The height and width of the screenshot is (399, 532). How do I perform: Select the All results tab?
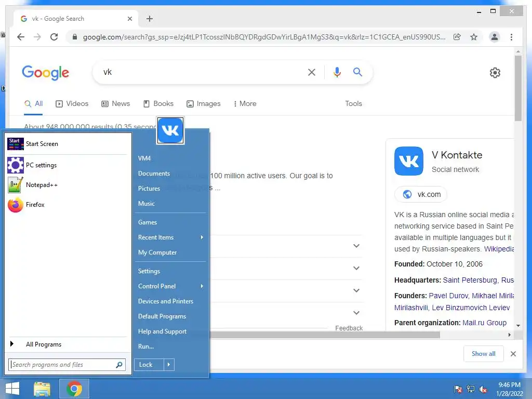click(34, 104)
